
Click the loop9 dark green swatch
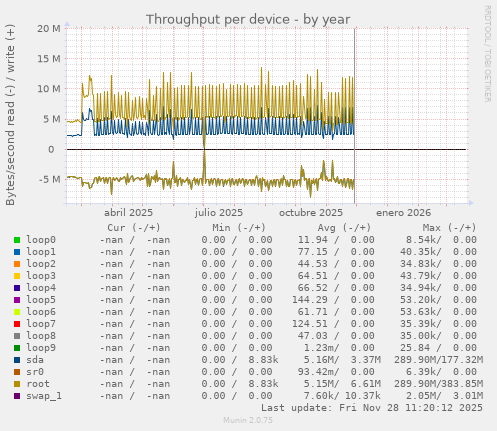click(17, 348)
